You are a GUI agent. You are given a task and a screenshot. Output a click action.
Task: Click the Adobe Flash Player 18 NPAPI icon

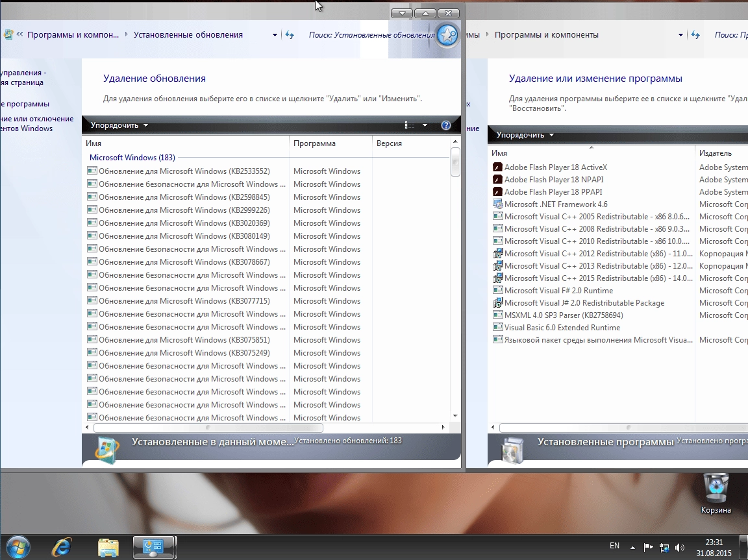pos(497,180)
